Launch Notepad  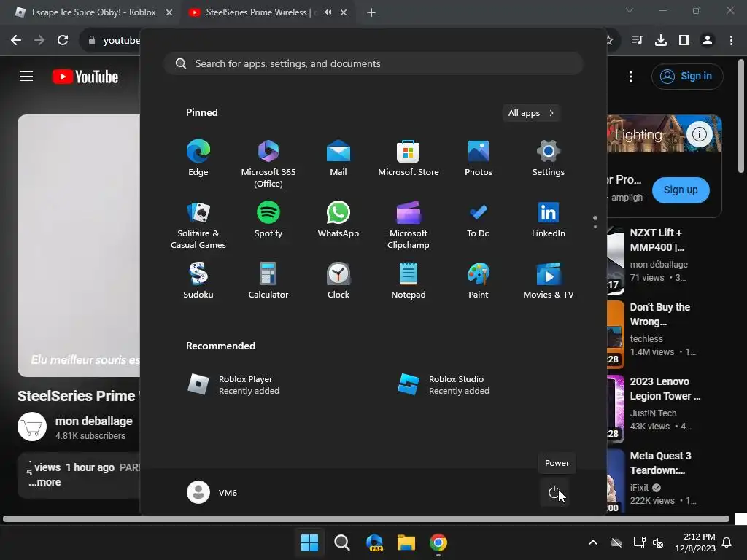[409, 281]
